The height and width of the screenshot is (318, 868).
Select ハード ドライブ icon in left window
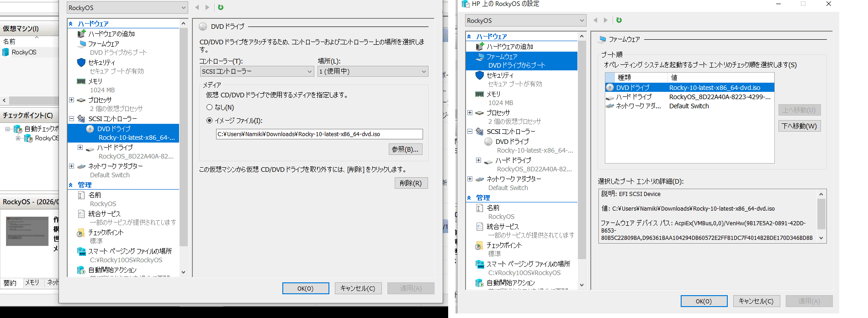coord(90,148)
